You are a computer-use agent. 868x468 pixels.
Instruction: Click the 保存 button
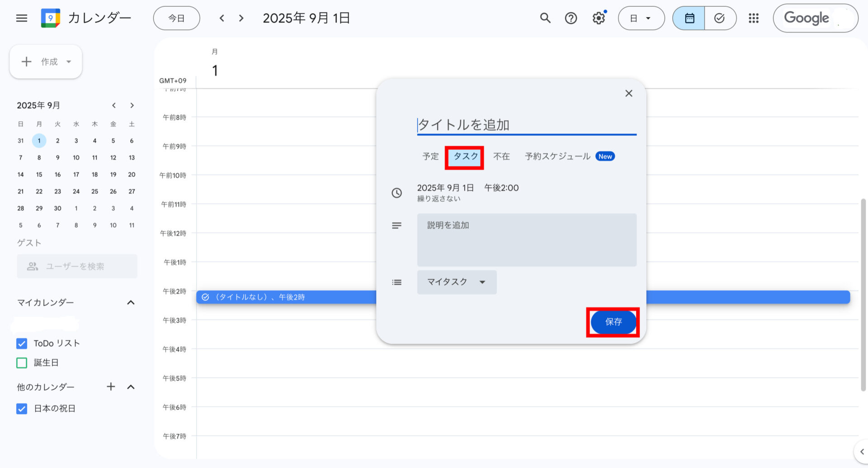[x=613, y=322]
